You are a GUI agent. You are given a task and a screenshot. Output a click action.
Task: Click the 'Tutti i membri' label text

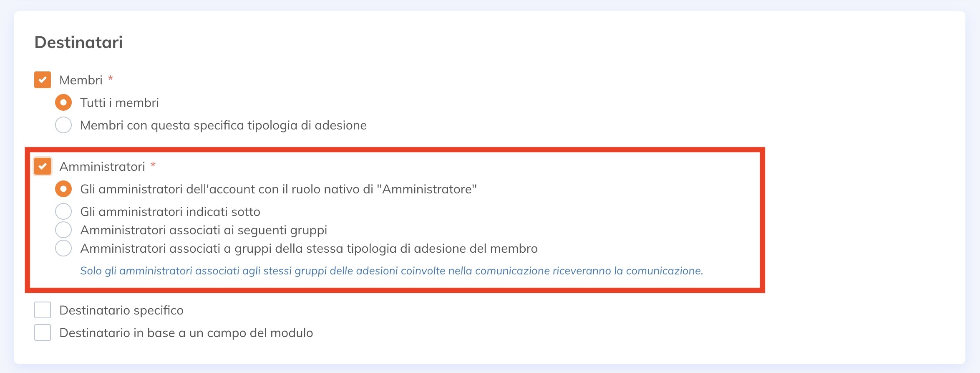tap(119, 102)
